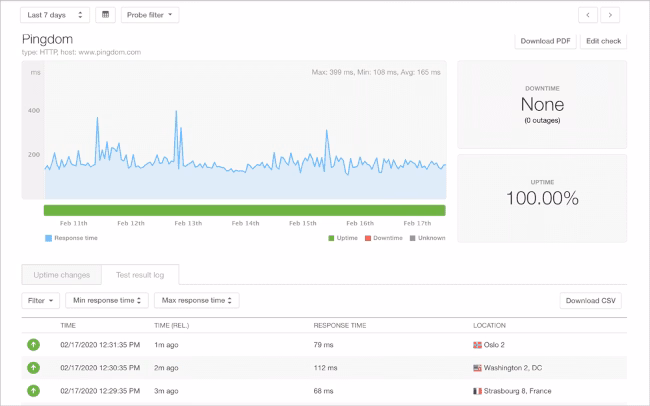650x406 pixels.
Task: Go to next period arrow
Action: pyautogui.click(x=610, y=15)
